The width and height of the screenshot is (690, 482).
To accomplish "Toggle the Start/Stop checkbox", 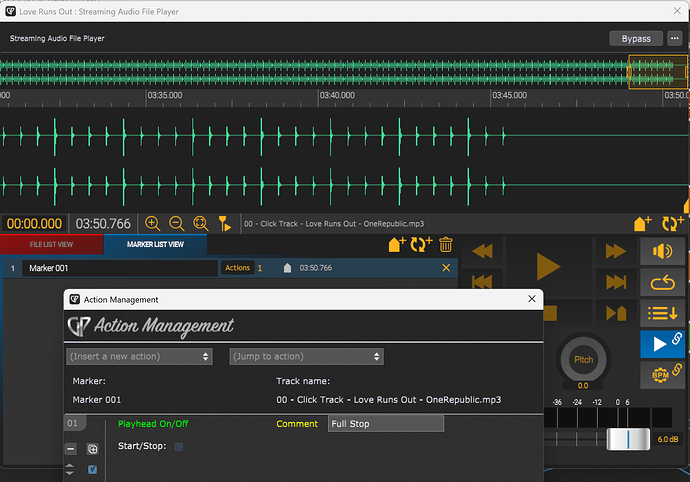I will coord(179,446).
